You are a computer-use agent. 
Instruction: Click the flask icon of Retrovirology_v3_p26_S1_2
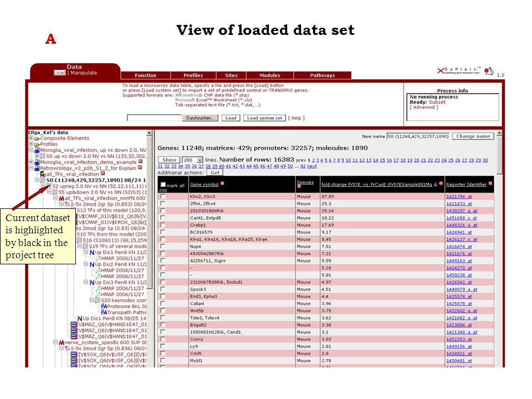coord(37,168)
